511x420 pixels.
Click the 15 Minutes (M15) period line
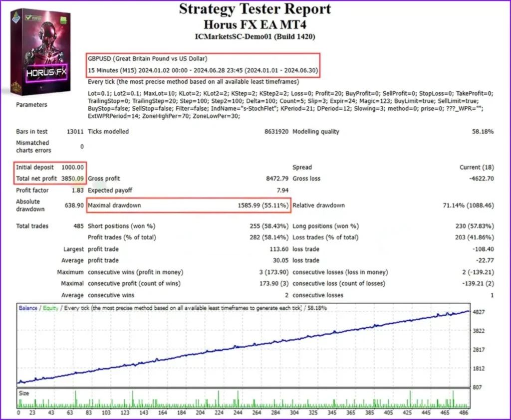point(202,70)
